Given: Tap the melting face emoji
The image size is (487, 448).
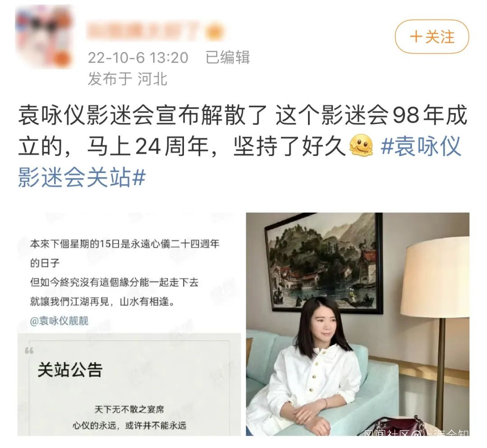Looking at the screenshot, I should point(361,145).
